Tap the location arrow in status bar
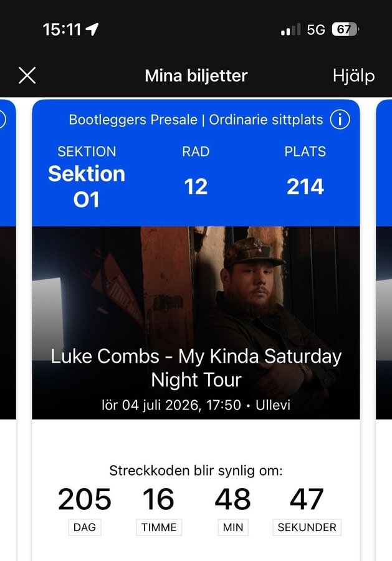 93,29
